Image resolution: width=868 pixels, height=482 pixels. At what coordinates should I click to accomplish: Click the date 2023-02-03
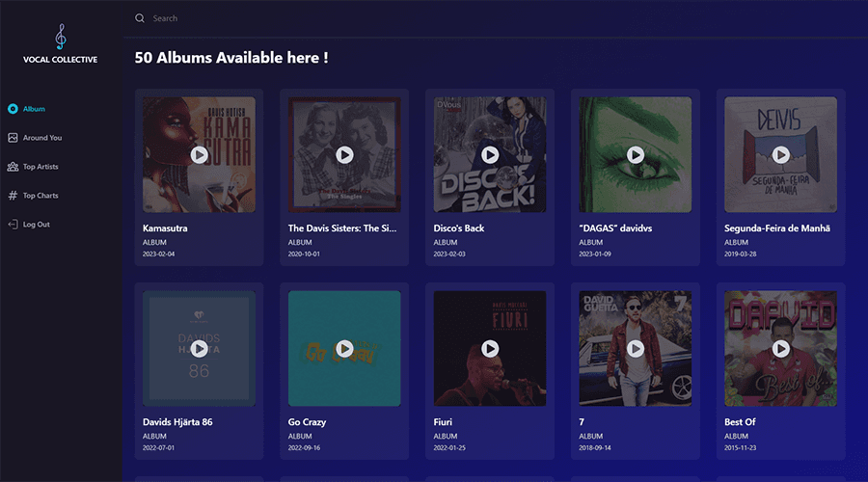click(x=449, y=254)
